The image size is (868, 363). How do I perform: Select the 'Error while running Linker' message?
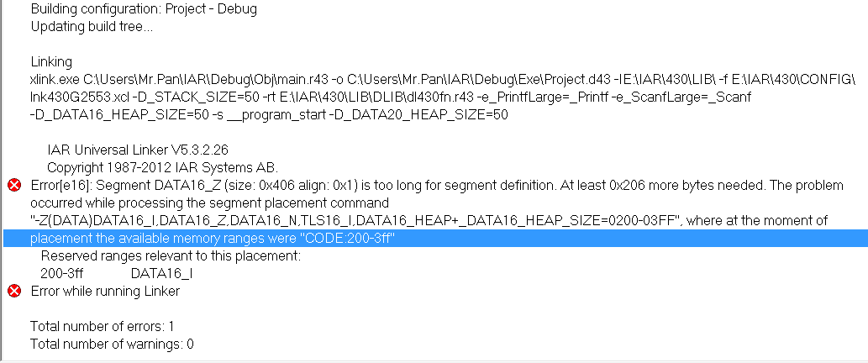(105, 291)
